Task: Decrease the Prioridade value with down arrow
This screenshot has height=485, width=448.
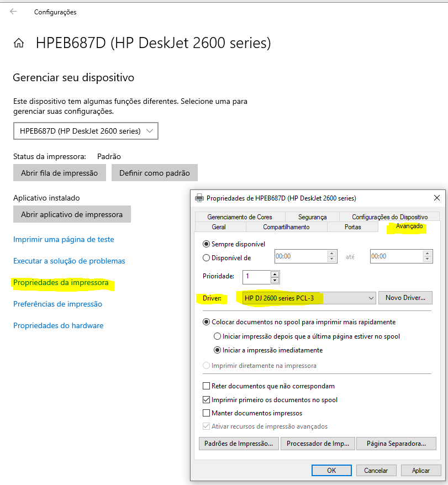Action: tap(275, 281)
